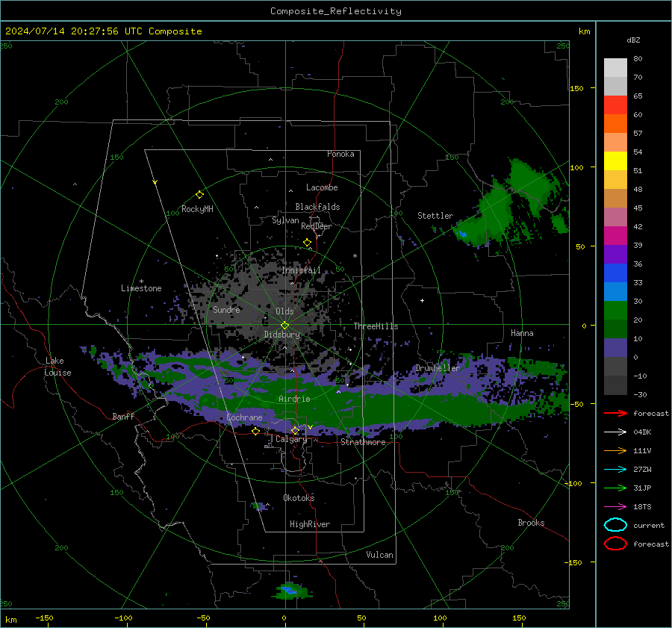Select the Cochrane label

tap(244, 417)
